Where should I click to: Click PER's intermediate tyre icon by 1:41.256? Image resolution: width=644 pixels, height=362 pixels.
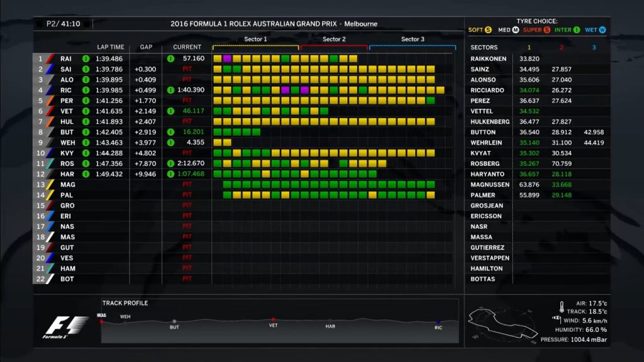(x=86, y=101)
